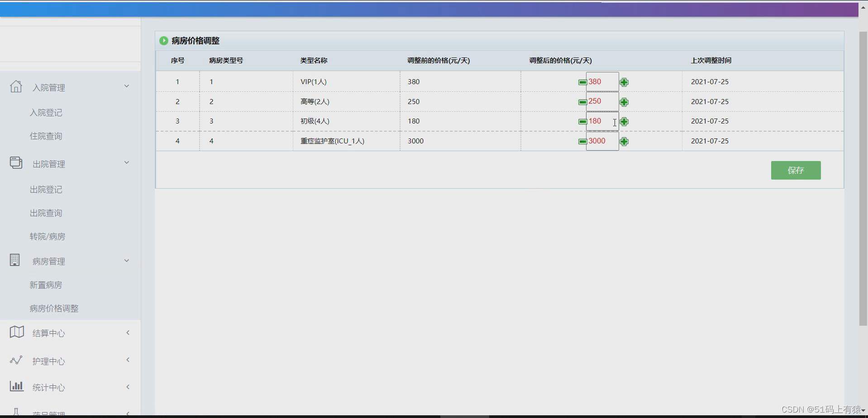
Task: Click the line-chart icon for 护理中心
Action: coord(16,360)
